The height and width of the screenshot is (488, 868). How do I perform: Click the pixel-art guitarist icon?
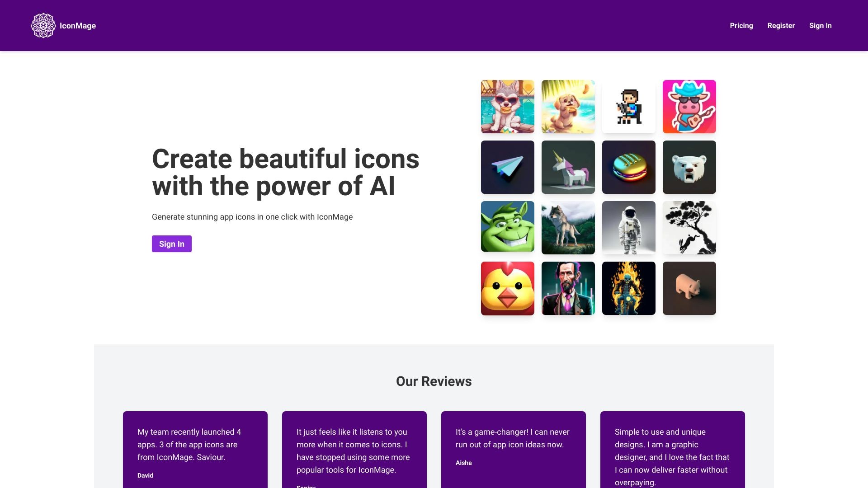pyautogui.click(x=629, y=107)
